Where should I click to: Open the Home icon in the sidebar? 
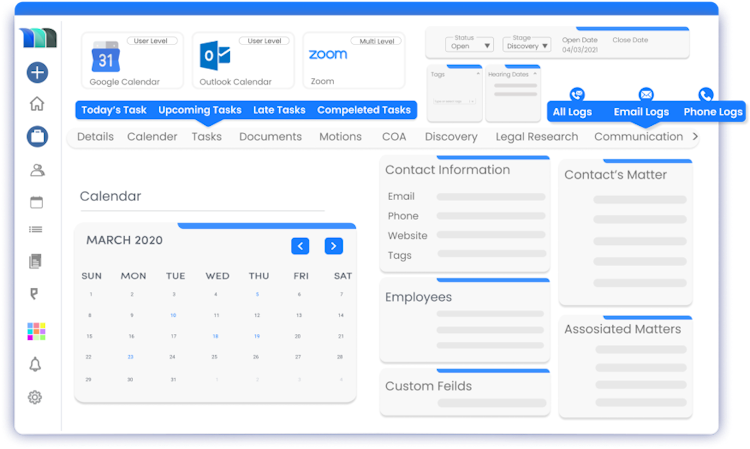coord(37,104)
